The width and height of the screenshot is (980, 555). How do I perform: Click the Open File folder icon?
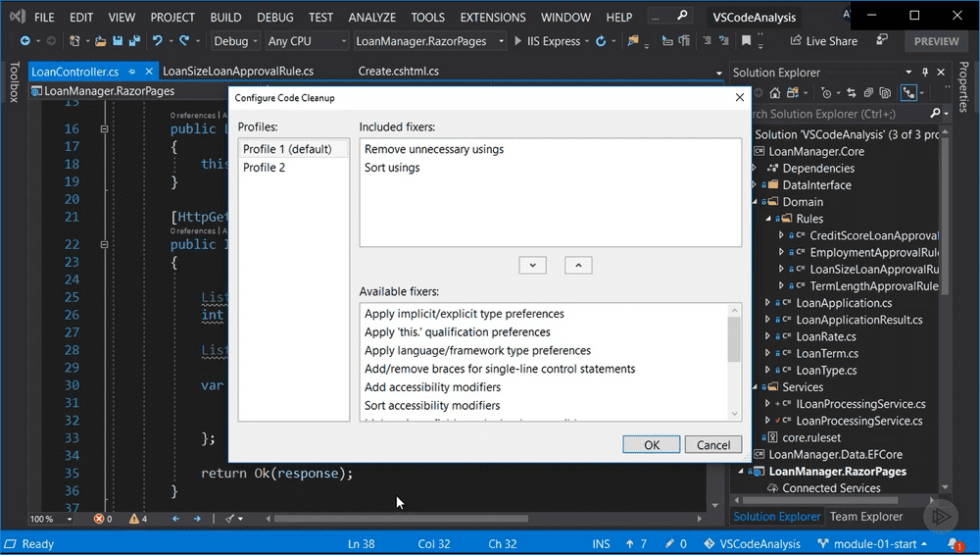(100, 41)
